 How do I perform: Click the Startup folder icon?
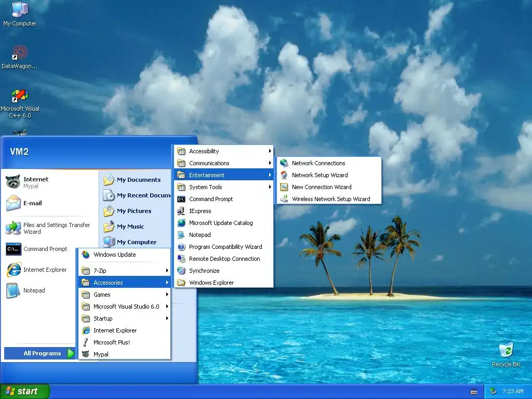click(86, 318)
